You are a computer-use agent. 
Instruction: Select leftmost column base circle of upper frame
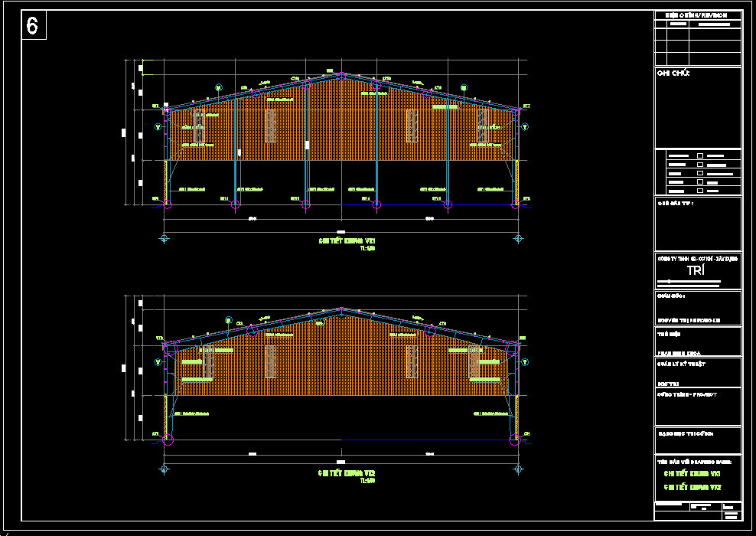click(x=168, y=204)
